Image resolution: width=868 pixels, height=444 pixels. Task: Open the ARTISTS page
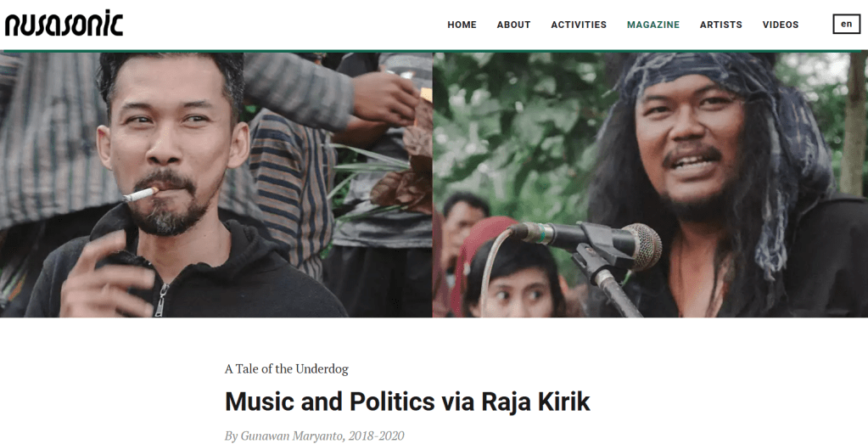(x=720, y=25)
